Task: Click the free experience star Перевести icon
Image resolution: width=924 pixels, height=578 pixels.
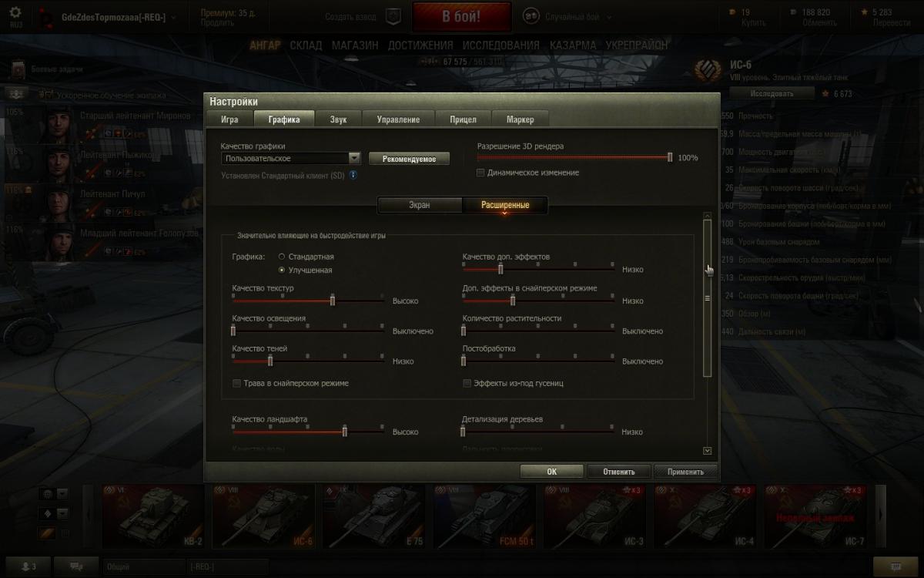Action: point(865,12)
